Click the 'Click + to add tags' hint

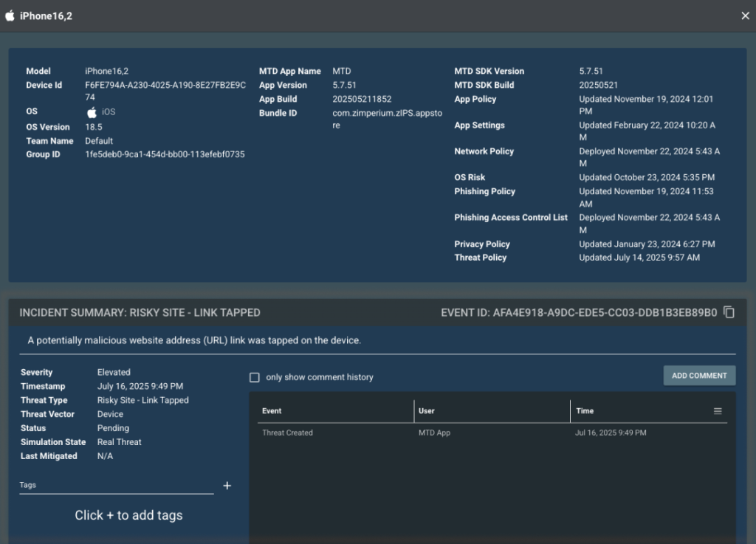point(128,515)
